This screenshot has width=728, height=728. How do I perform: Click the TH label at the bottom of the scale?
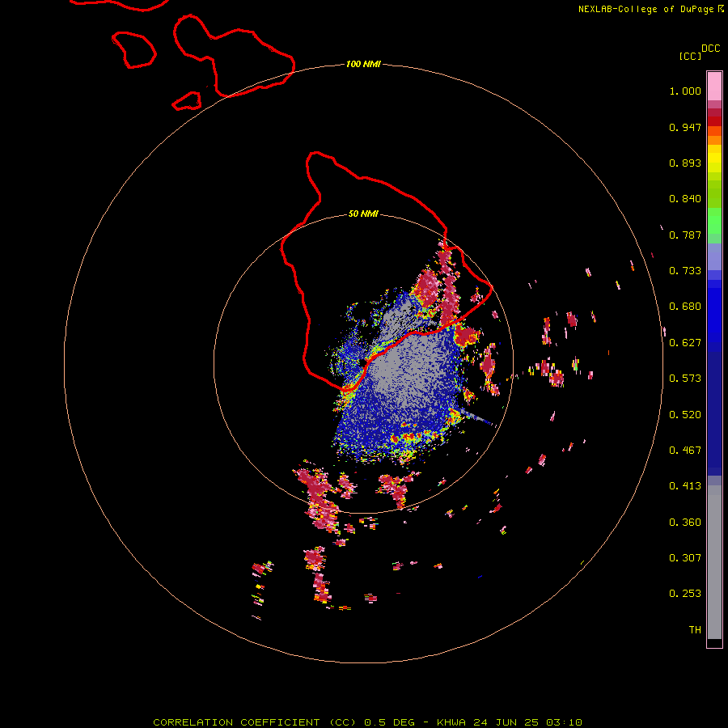point(695,630)
